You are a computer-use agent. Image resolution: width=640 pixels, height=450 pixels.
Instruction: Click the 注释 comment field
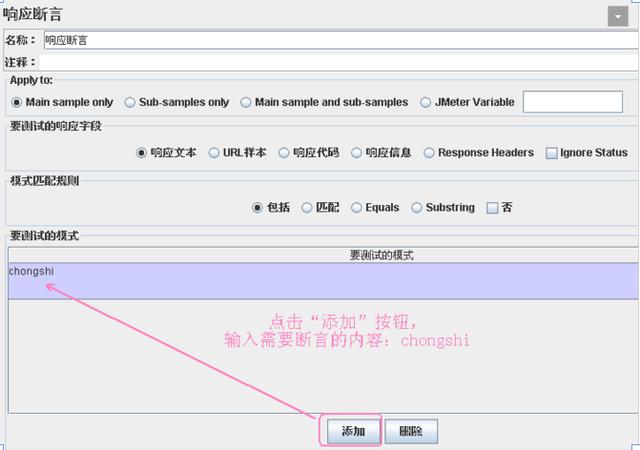tap(339, 62)
